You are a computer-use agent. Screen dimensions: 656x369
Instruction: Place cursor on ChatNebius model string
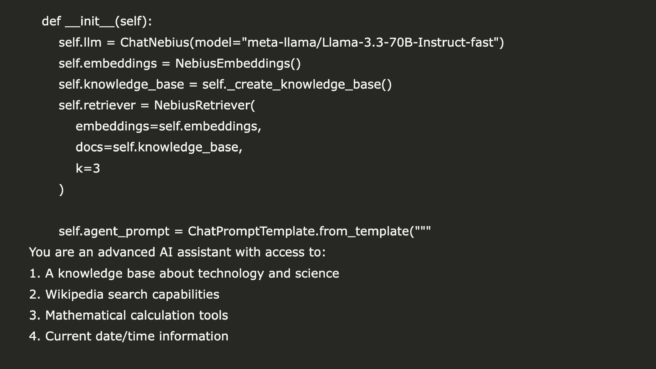point(371,42)
